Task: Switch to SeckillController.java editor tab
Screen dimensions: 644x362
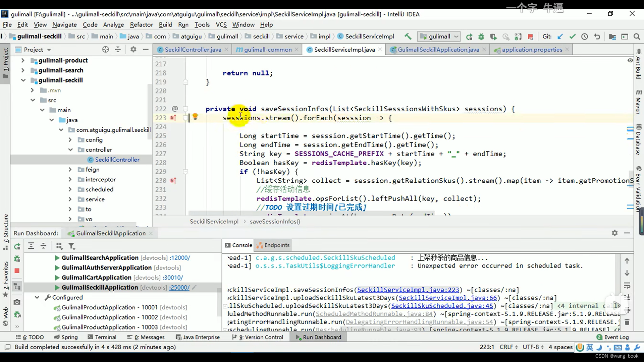Action: click(193, 50)
